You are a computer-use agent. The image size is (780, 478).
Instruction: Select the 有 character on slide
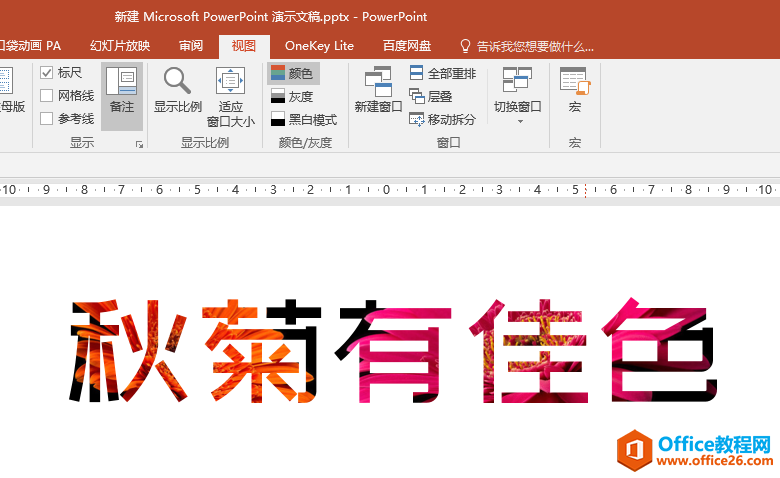point(393,351)
